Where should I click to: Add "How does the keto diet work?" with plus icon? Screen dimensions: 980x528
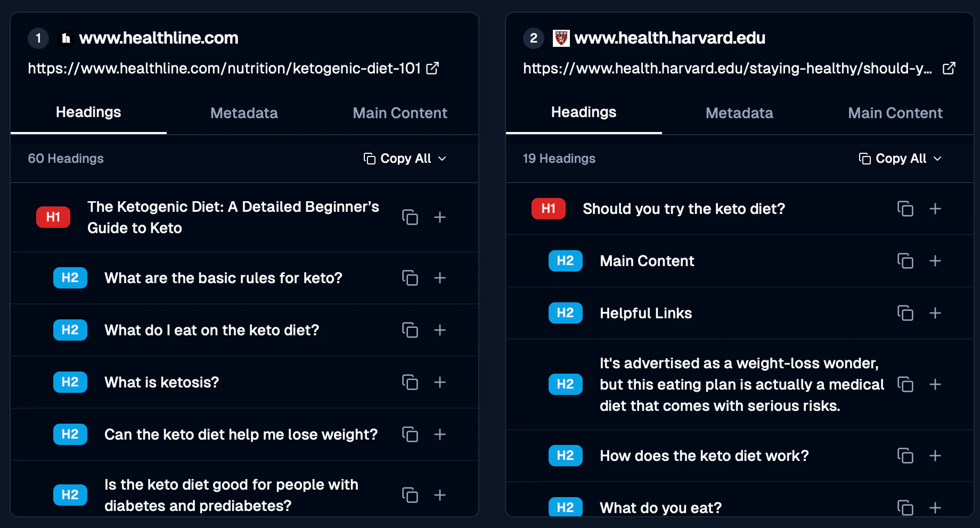point(936,456)
